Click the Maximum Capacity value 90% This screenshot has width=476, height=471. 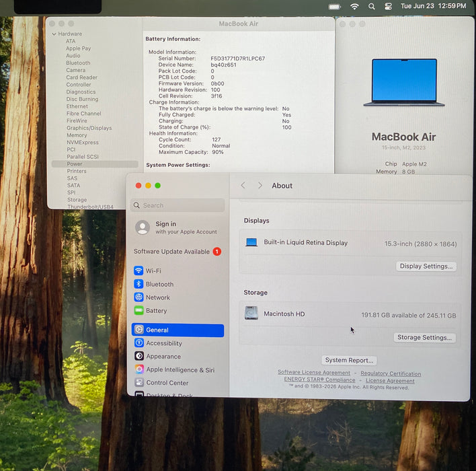click(x=218, y=152)
